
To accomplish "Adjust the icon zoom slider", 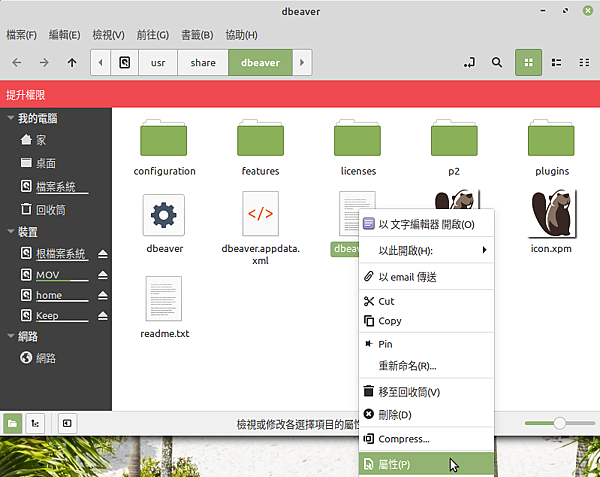I will [x=560, y=423].
